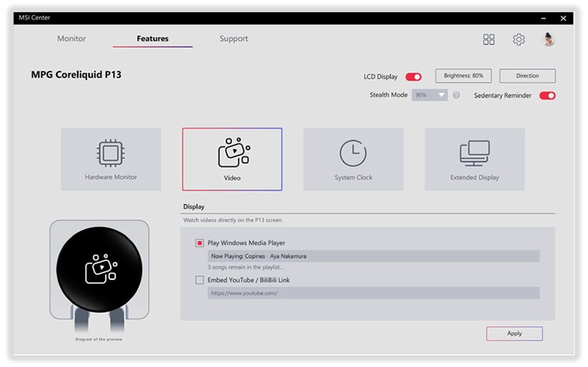Uncheck Play Windows Media Player checkbox
Screen dimensions: 588x367
coord(200,243)
